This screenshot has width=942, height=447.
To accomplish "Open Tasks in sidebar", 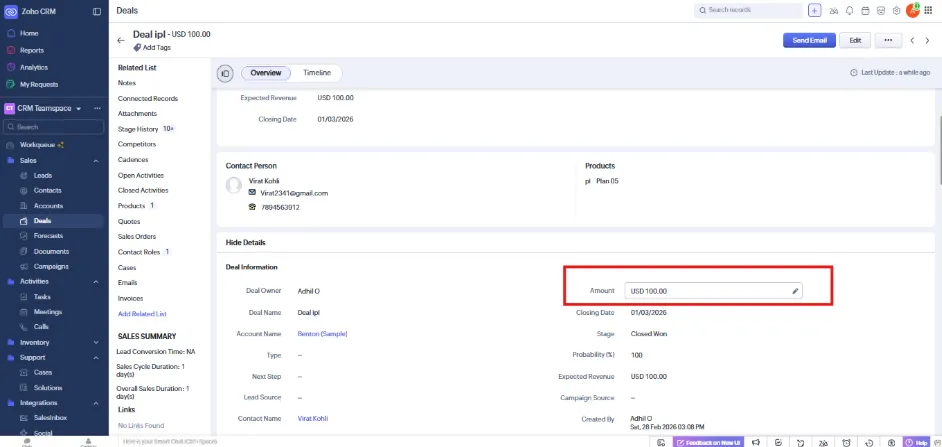I will click(x=42, y=297).
